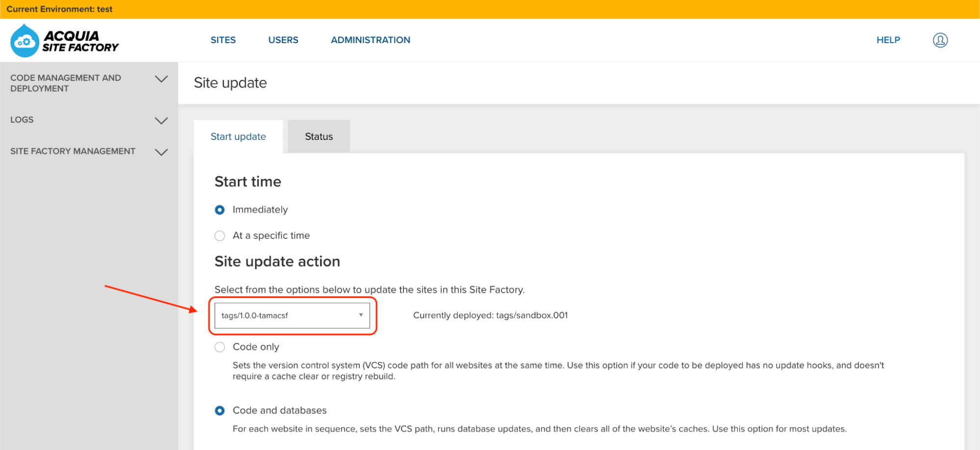This screenshot has width=980, height=450.
Task: Open the ADMINISTRATION menu
Action: (x=371, y=40)
